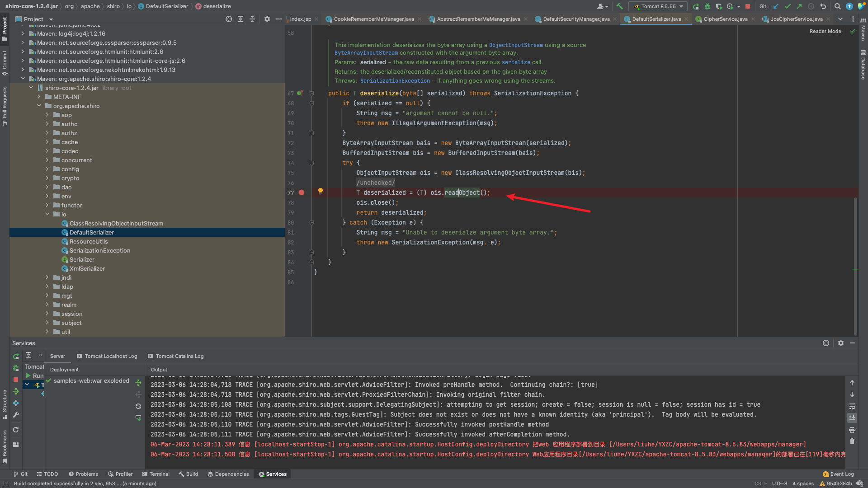This screenshot has width=868, height=488.
Task: Expand all in Project tool window
Action: (241, 19)
